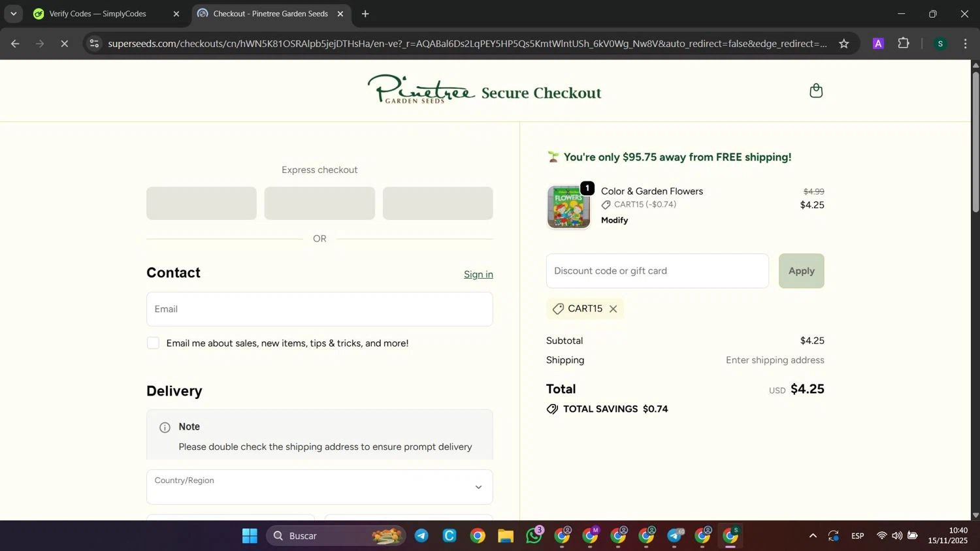Image resolution: width=980 pixels, height=551 pixels.
Task: Close the Checkout - Pinetree Garden Seeds tab
Action: click(x=340, y=14)
